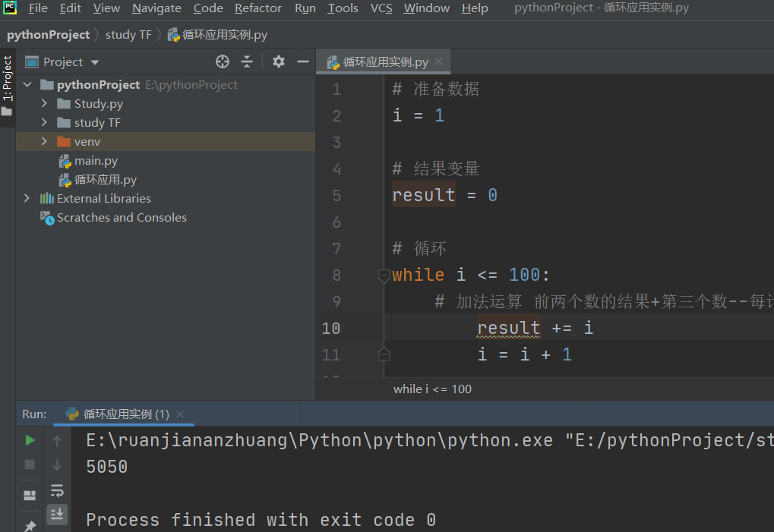Open the Refactor menu
The width and height of the screenshot is (774, 532).
[257, 8]
